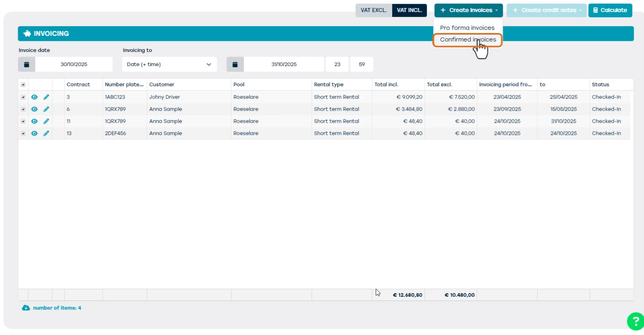Screen dimensions: 644x335
Task: Edit contract 6 with pencil icon
Action: tap(46, 109)
